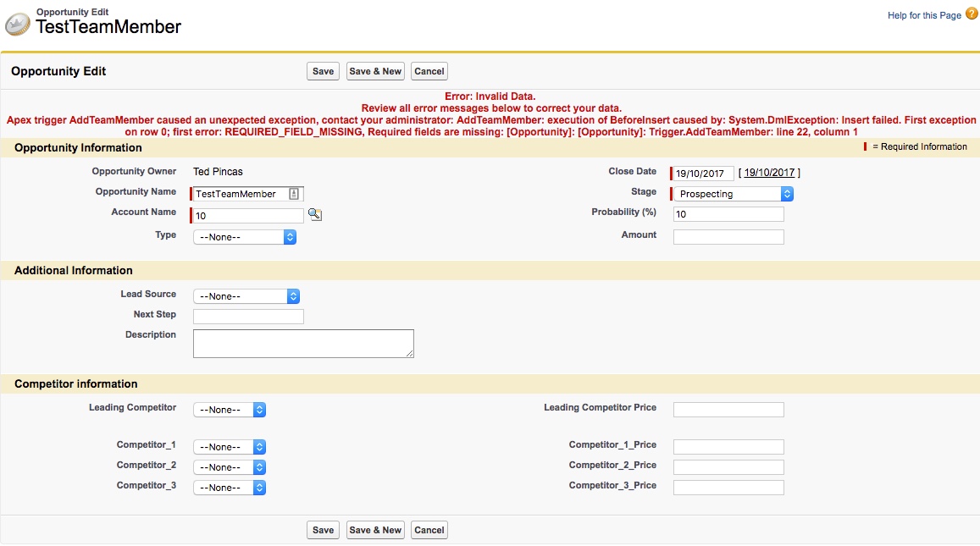Click the Leading Competitor Price field
Image resolution: width=980 pixels, height=546 pixels.
coord(728,410)
